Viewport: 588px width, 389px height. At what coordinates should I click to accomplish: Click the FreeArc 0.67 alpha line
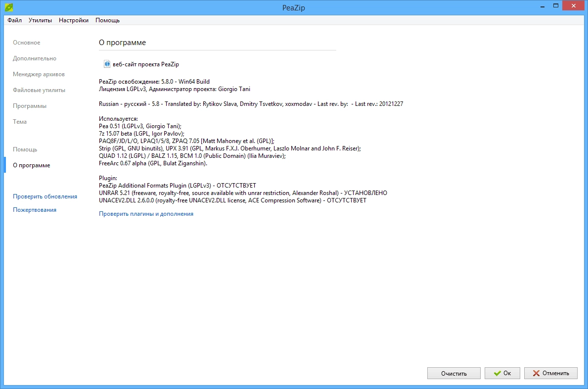pyautogui.click(x=153, y=163)
